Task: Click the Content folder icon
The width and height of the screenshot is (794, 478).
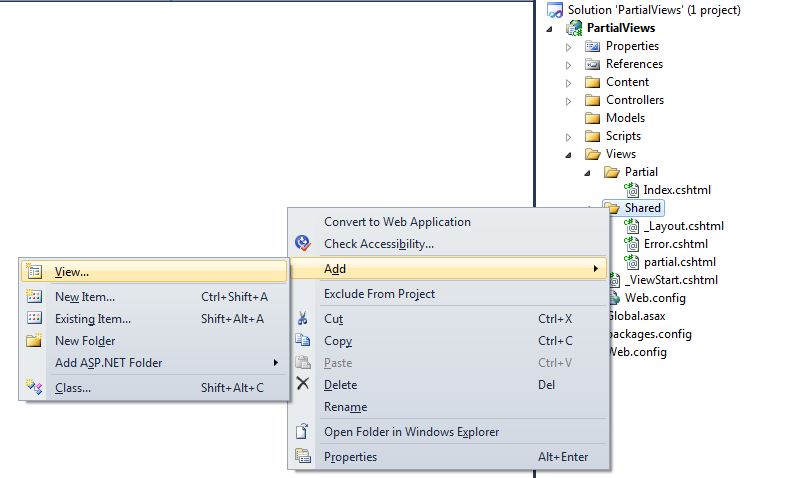Action: tap(592, 82)
